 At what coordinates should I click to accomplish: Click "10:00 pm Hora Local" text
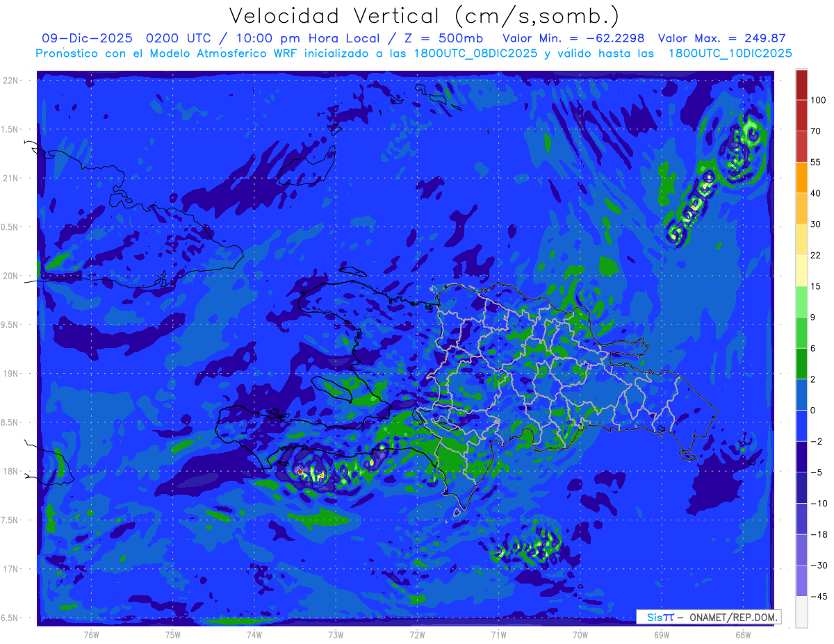302,38
